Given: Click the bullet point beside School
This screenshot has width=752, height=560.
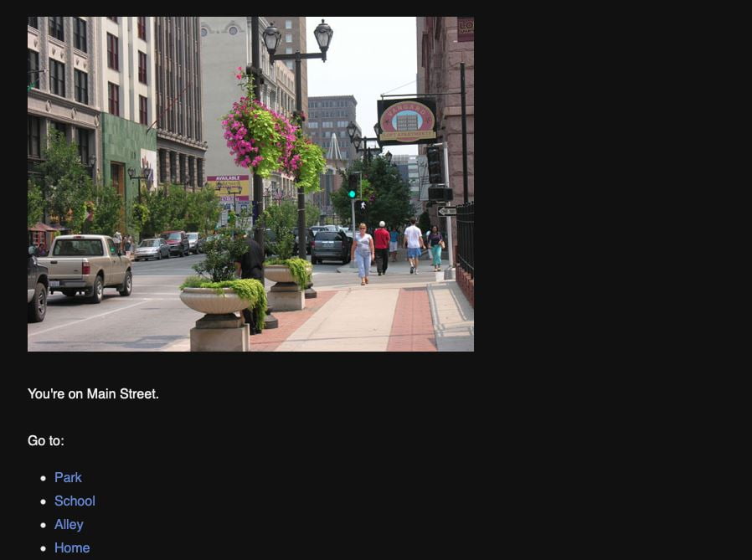Looking at the screenshot, I should click(43, 501).
